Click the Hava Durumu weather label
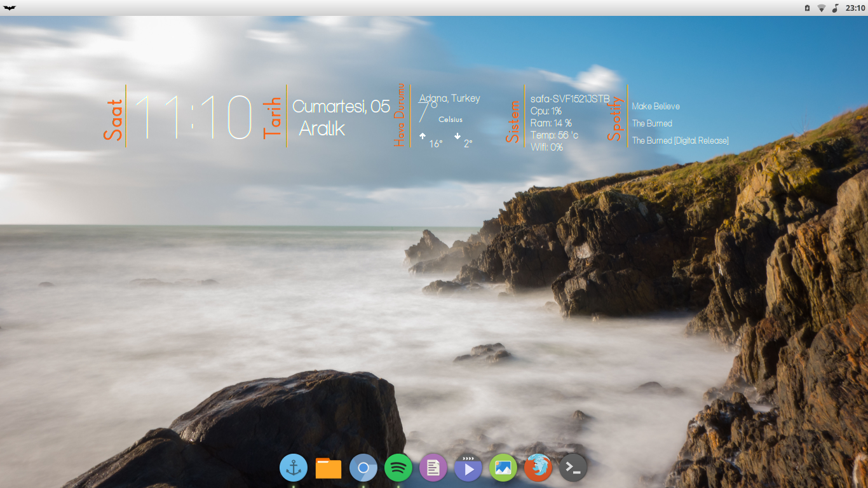The height and width of the screenshot is (488, 868). [x=399, y=115]
